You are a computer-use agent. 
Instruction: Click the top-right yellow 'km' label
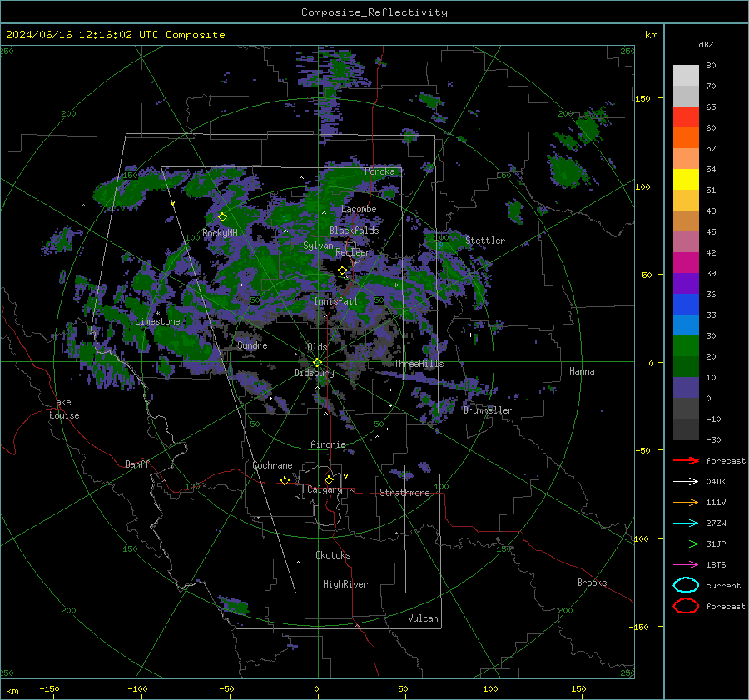[651, 35]
